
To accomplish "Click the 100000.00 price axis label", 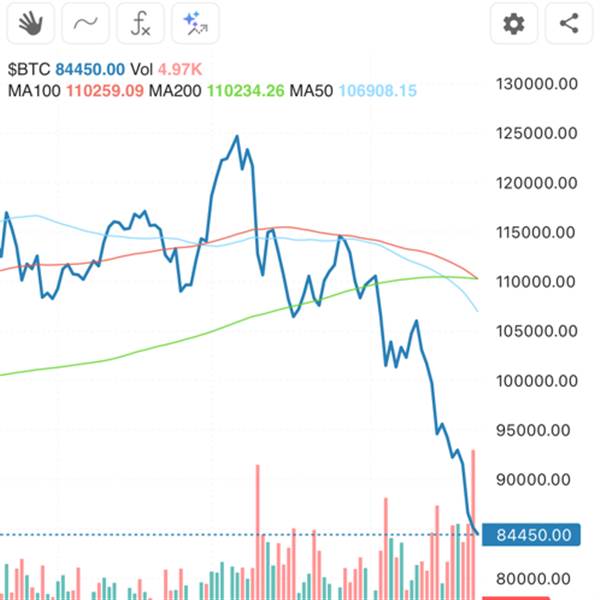I will 536,381.
